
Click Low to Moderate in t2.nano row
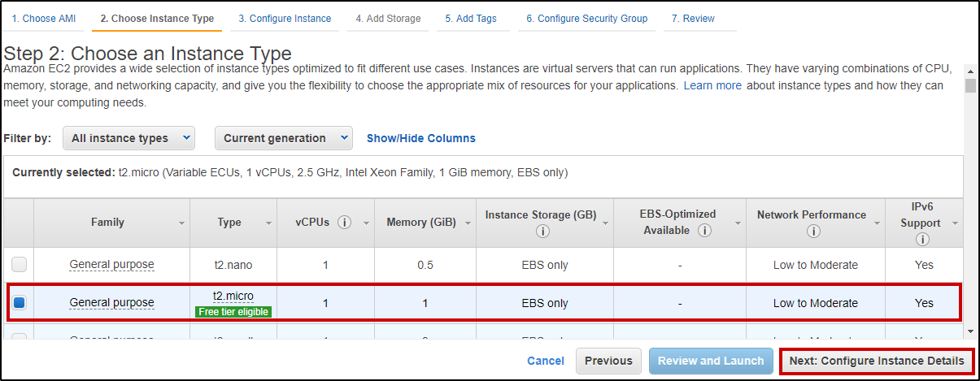(x=815, y=265)
